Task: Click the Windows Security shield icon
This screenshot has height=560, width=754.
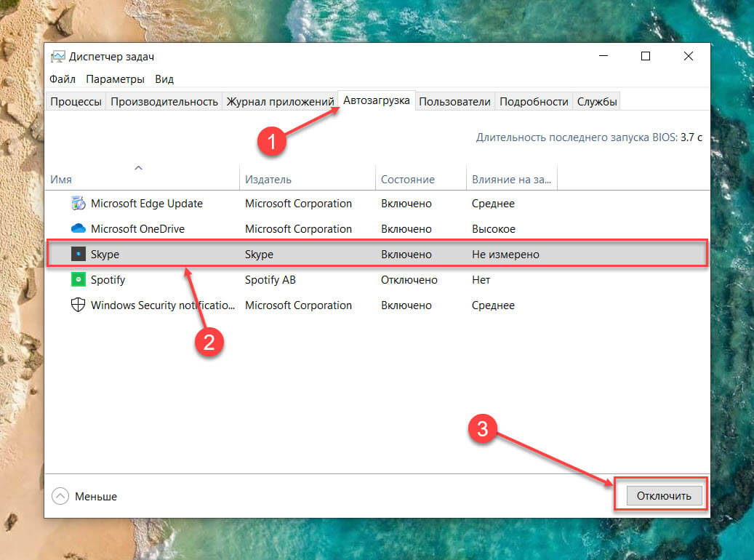Action: [x=78, y=305]
